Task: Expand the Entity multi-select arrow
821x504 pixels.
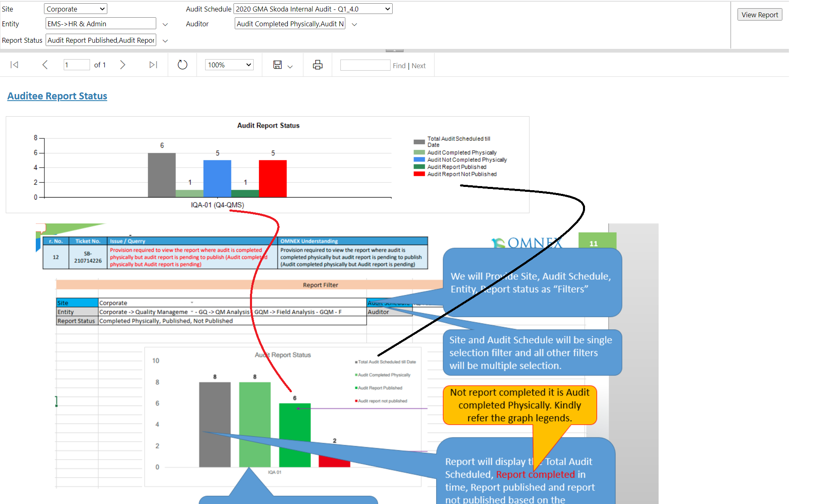Action: [x=165, y=25]
